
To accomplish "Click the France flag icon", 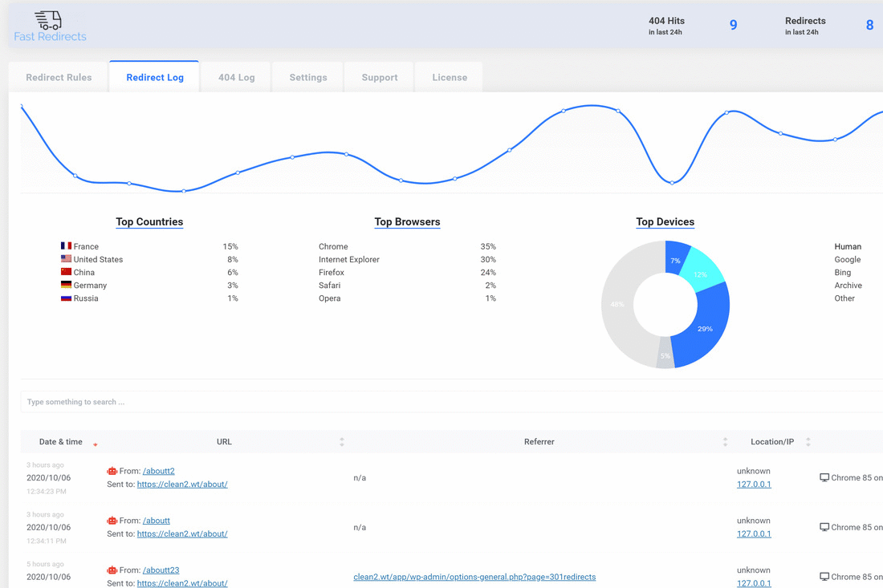I will pyautogui.click(x=66, y=246).
